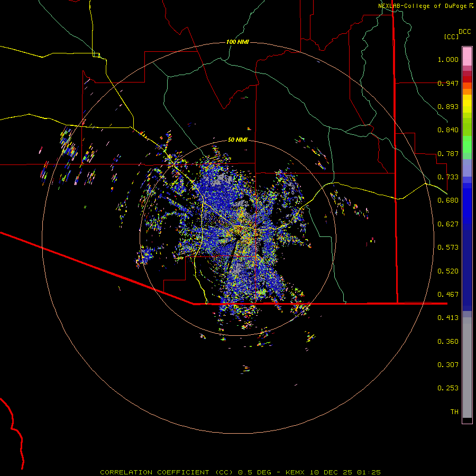Click the 0.573 legend label

pos(448,248)
